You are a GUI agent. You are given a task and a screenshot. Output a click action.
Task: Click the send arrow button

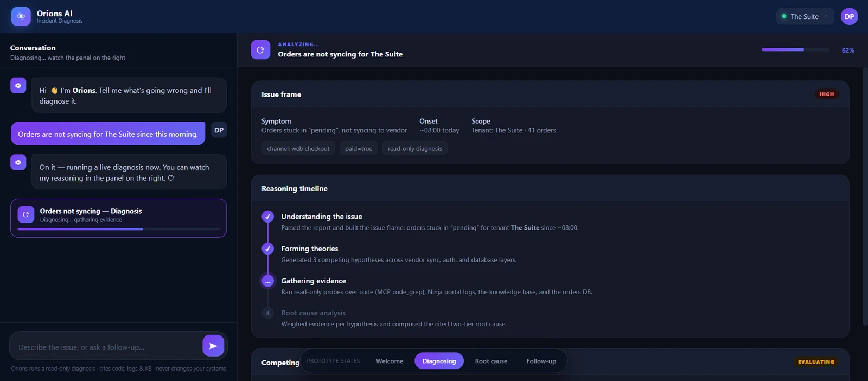(213, 346)
